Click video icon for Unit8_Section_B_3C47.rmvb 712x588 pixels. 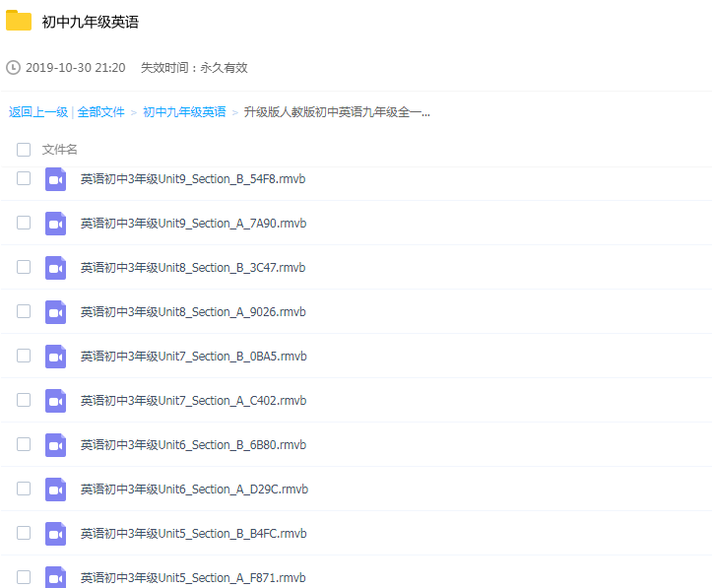tap(55, 268)
